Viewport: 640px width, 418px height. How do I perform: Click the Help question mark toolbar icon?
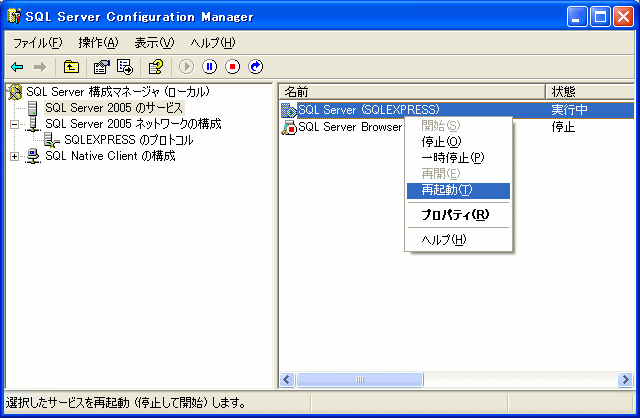tap(156, 67)
